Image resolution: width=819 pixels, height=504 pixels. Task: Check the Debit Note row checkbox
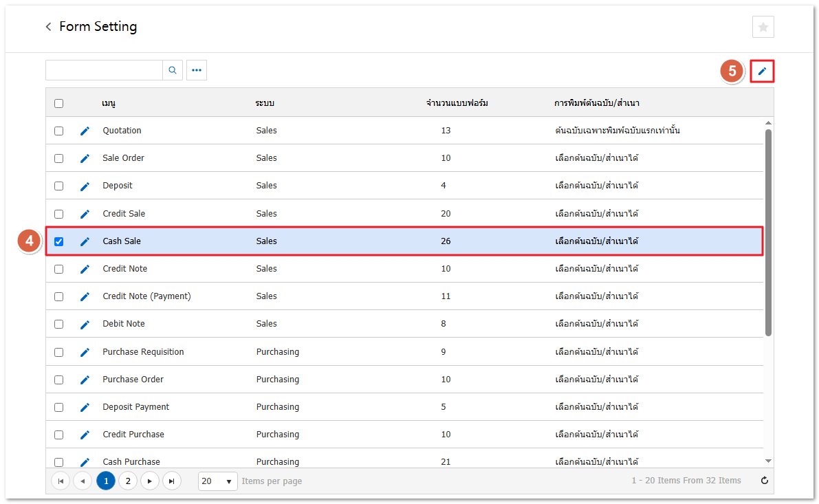(x=59, y=324)
